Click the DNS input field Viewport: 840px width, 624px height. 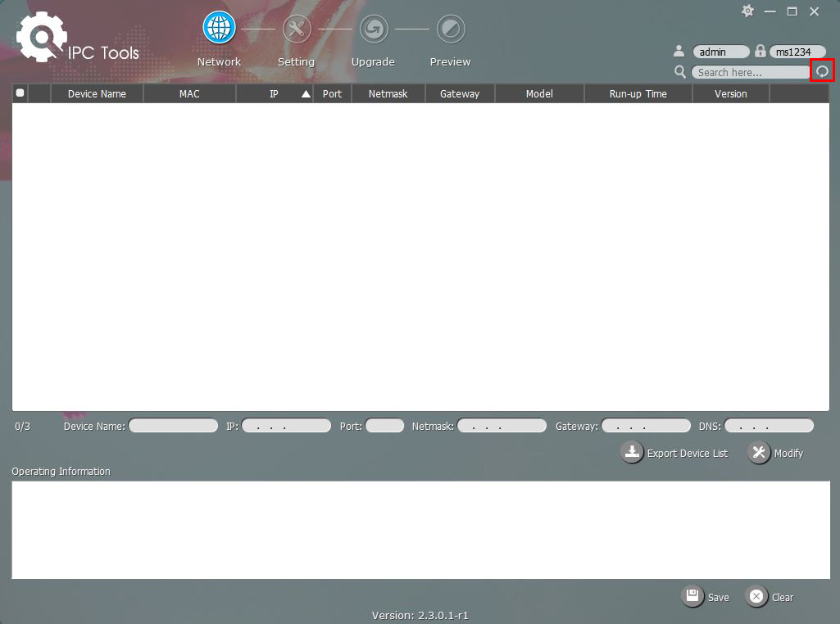[769, 426]
